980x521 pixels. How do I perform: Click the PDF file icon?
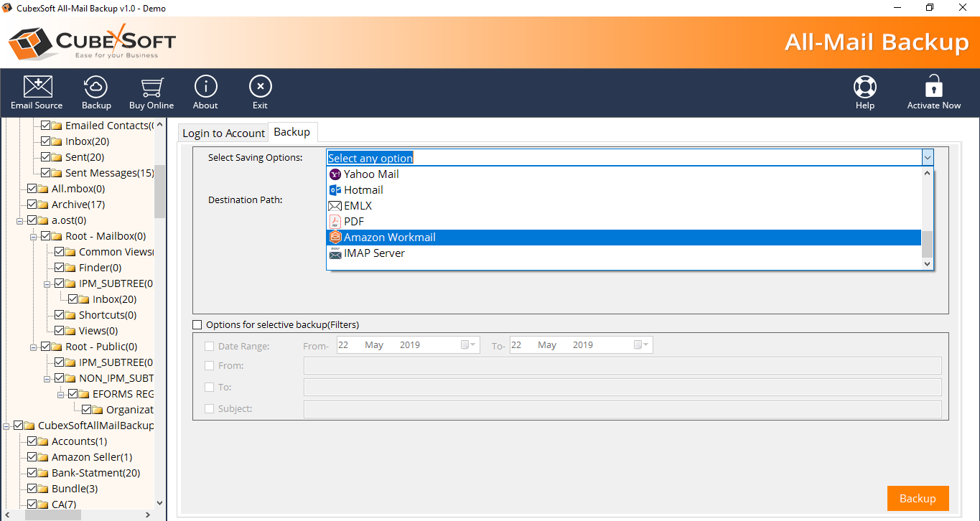(x=335, y=221)
